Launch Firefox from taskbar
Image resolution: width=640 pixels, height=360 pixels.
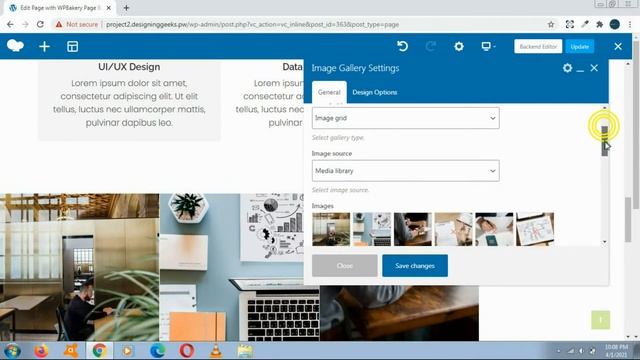coord(41,351)
